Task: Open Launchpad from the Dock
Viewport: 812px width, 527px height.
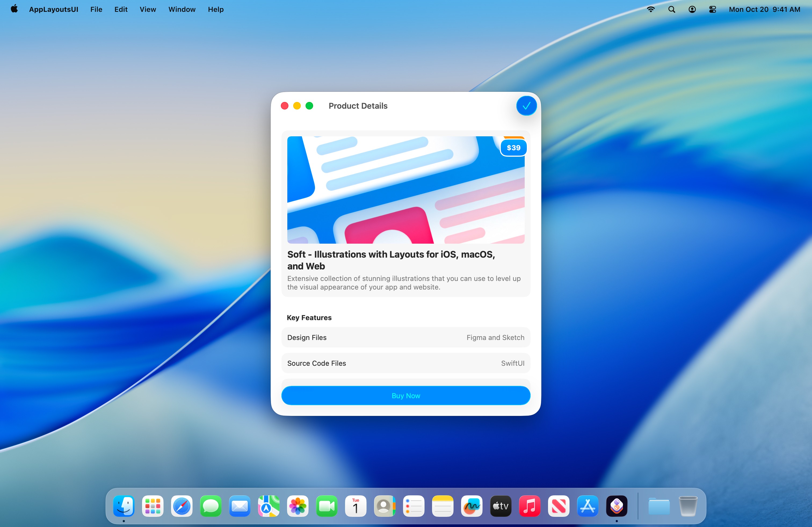Action: tap(153, 506)
